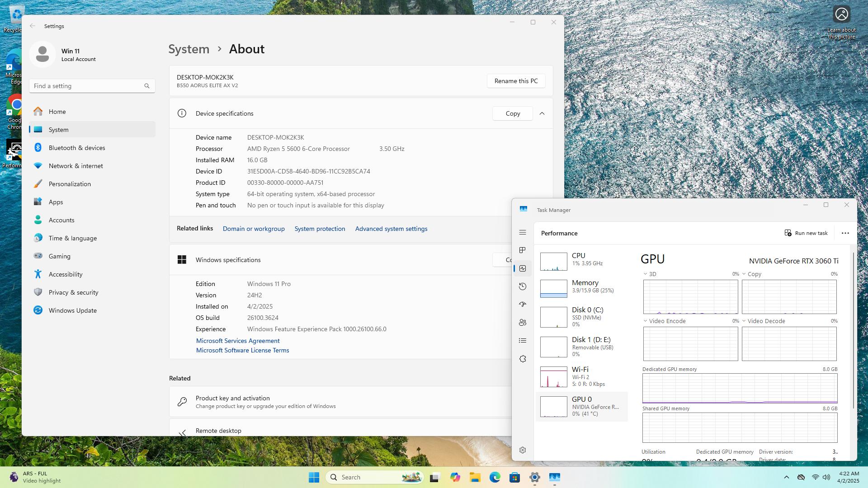Open Bluetooth & devices settings
This screenshot has width=868, height=488.
coord(92,148)
